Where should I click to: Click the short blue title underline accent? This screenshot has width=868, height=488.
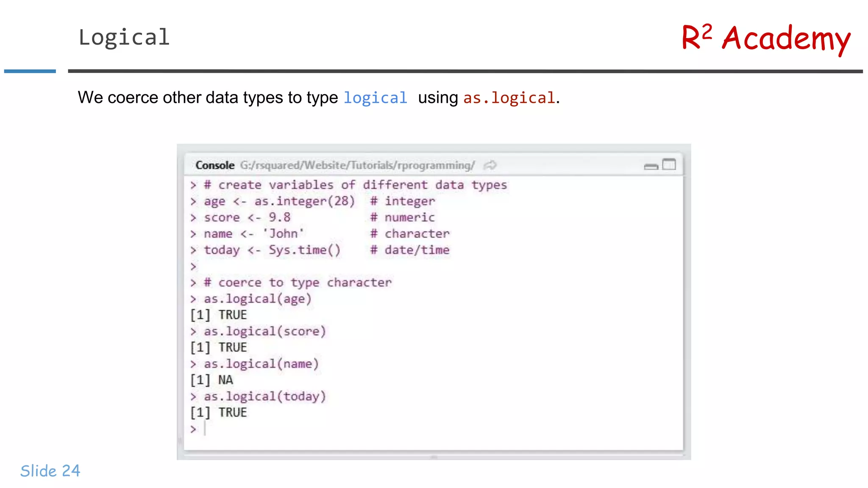30,71
